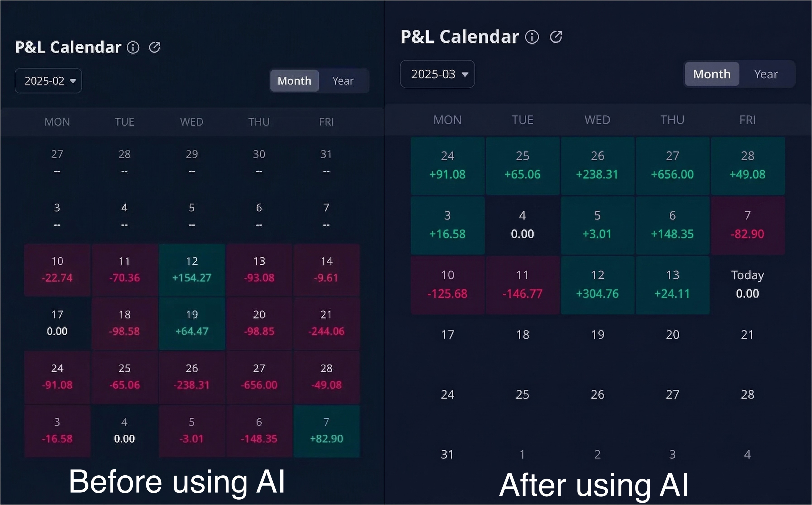Click the FRI column header
The width and height of the screenshot is (812, 505).
(x=327, y=122)
